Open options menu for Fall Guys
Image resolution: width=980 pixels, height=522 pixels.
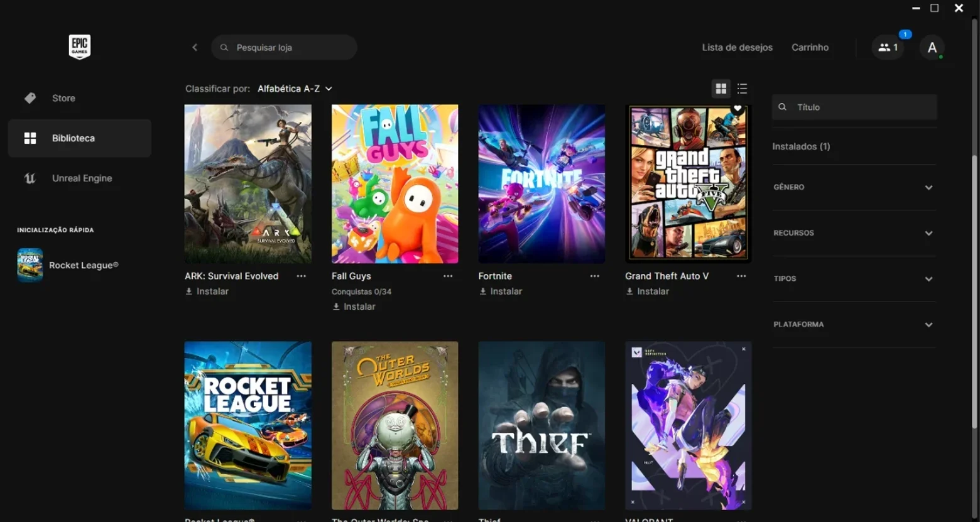coord(448,276)
